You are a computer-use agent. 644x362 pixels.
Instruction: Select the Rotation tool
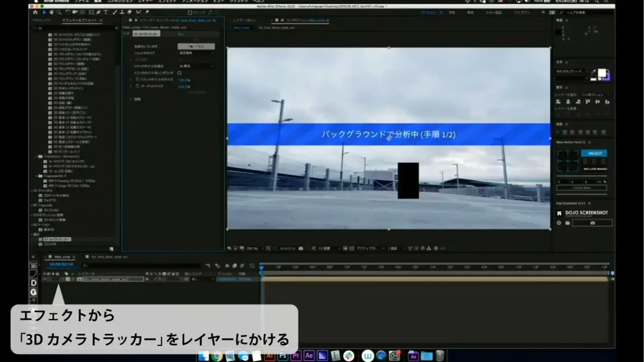pyautogui.click(x=68, y=12)
